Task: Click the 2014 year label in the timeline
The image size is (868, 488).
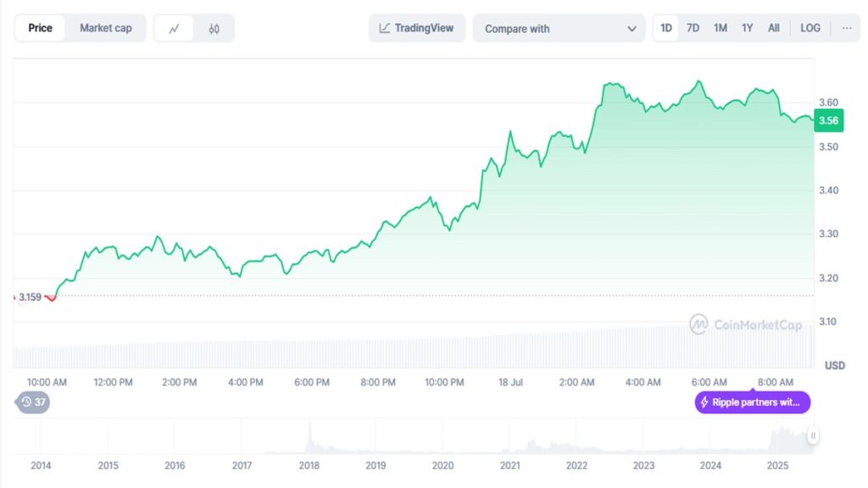Action: click(41, 466)
